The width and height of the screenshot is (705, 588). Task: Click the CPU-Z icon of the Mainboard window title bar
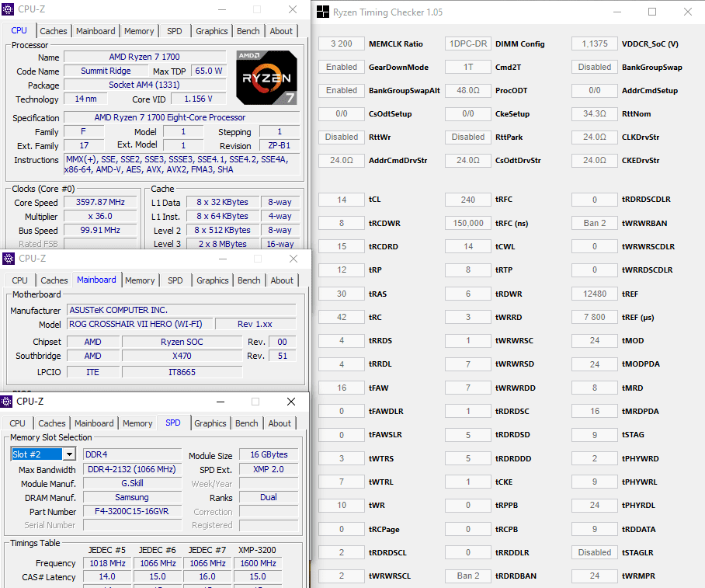pyautogui.click(x=8, y=259)
